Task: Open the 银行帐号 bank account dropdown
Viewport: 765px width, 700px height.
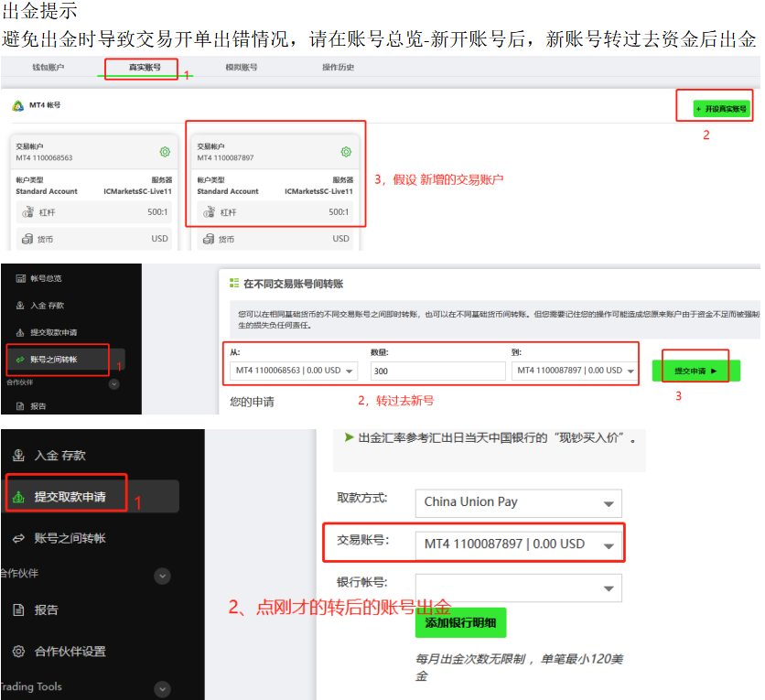Action: 519,587
